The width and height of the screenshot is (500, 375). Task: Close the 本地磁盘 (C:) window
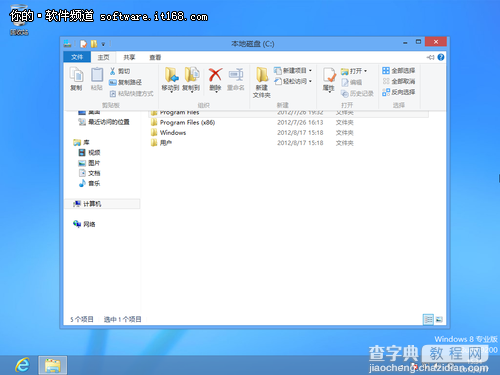(x=436, y=42)
